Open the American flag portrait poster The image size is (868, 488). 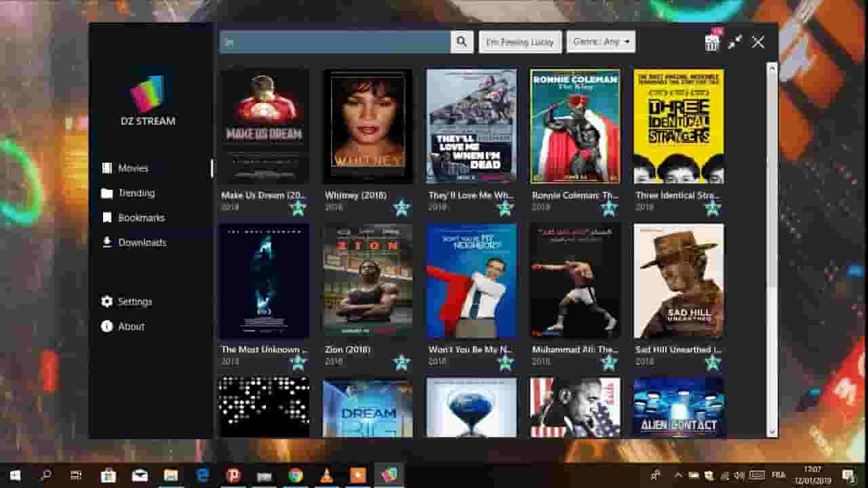point(575,408)
